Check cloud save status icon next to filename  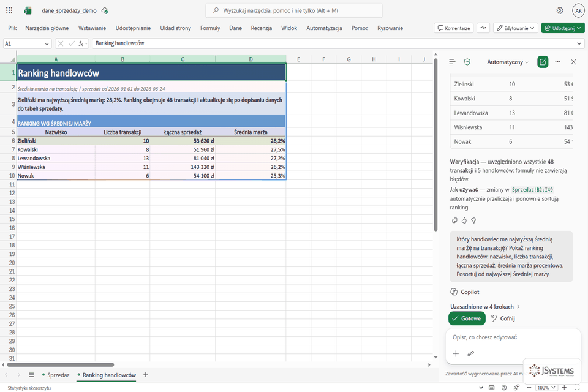(105, 10)
